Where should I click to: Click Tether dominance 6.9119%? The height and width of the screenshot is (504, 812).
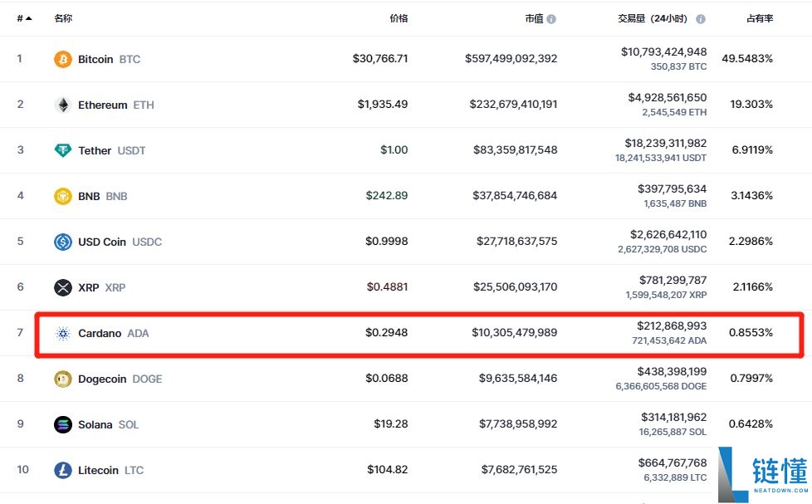point(752,149)
